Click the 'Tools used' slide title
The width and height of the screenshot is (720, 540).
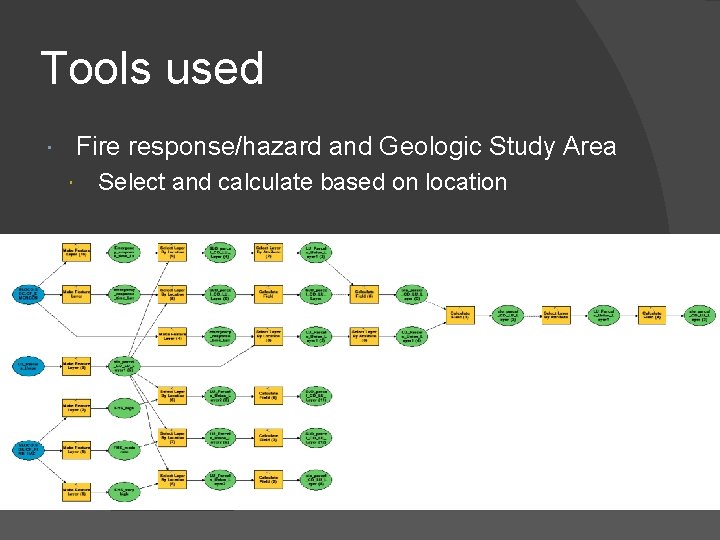[x=152, y=69]
